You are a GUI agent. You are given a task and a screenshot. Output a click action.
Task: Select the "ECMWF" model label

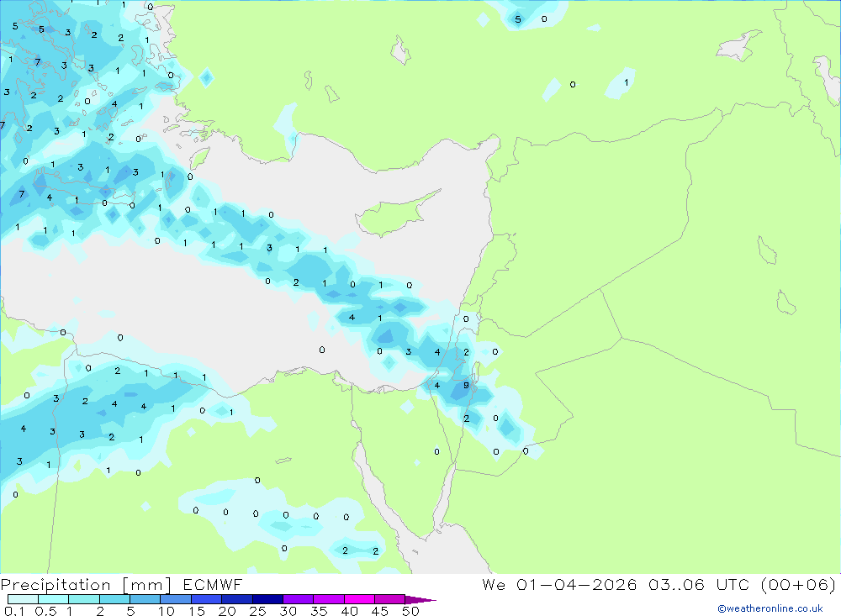coord(213,584)
